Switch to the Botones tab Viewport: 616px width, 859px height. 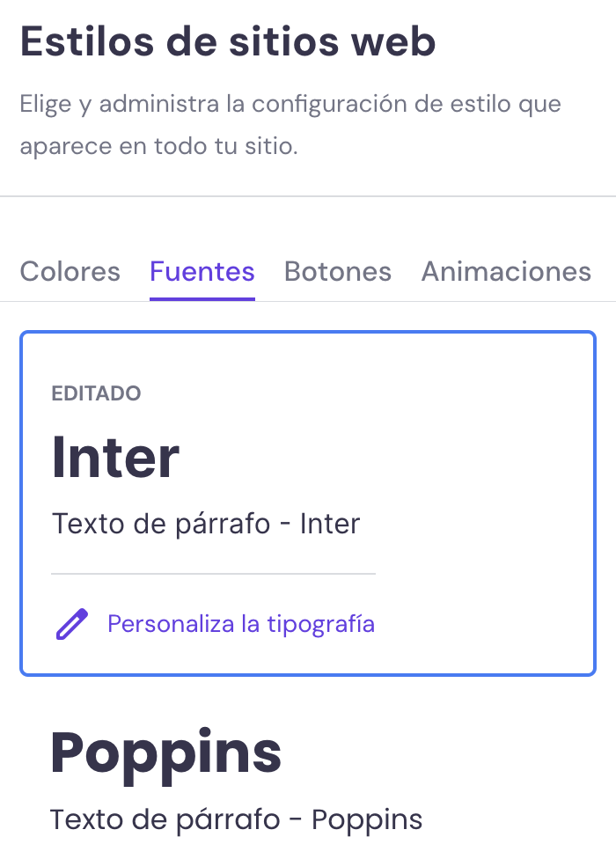pyautogui.click(x=337, y=272)
